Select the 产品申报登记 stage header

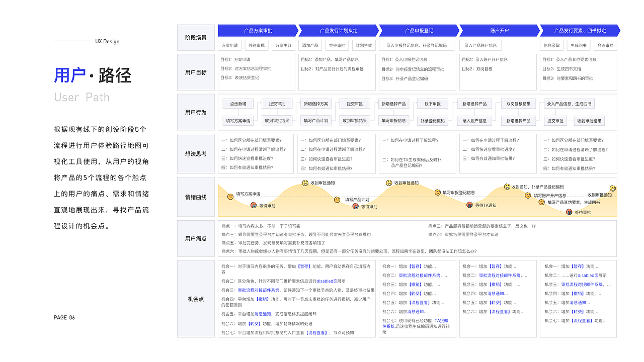point(419,31)
